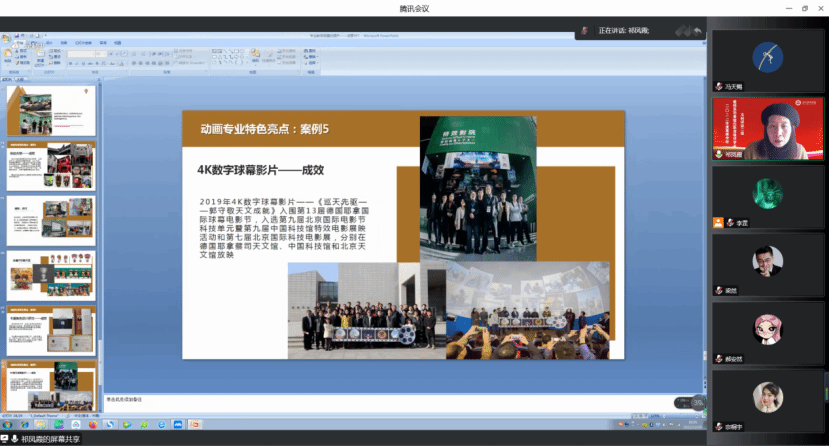Select the slide thumbnail with mascot images
Image resolution: width=830 pixels, height=446 pixels.
pos(51,272)
